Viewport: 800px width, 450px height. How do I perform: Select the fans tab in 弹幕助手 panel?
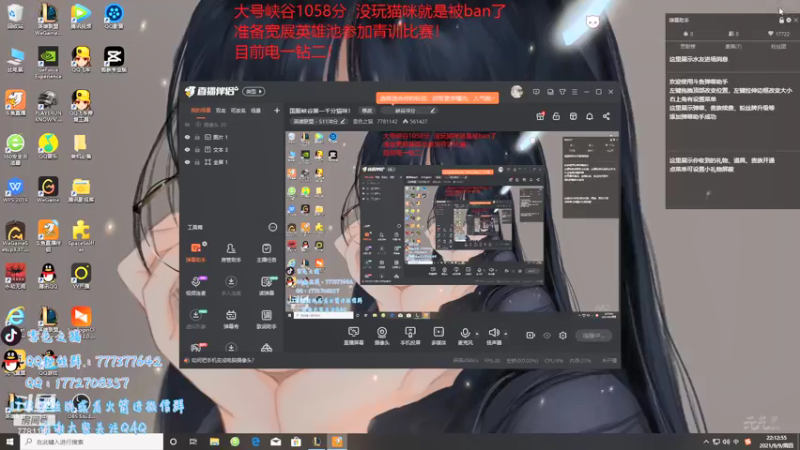[779, 46]
